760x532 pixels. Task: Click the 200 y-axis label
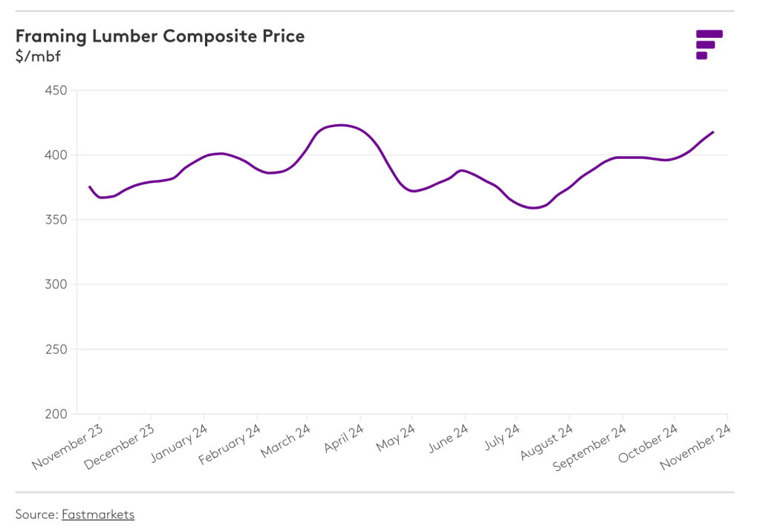(56, 414)
